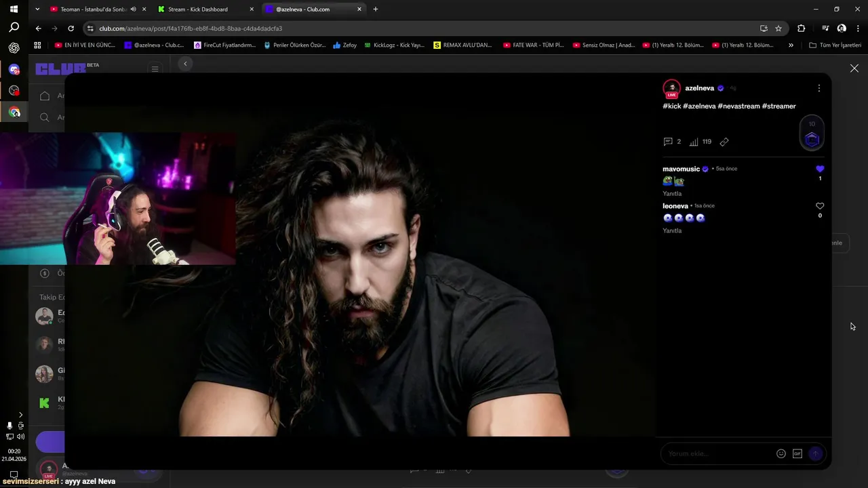Open the Windows Start button
The image size is (868, 488).
click(14, 9)
